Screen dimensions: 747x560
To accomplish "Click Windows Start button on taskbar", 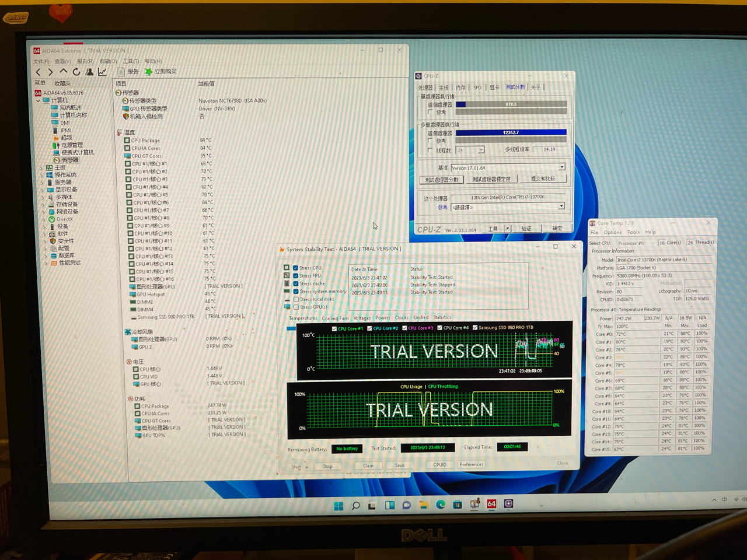I will [x=338, y=506].
